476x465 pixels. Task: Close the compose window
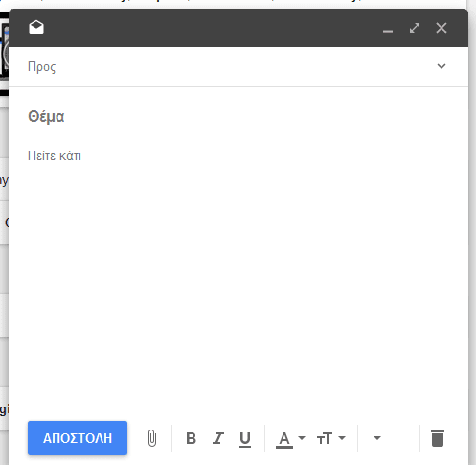click(442, 28)
